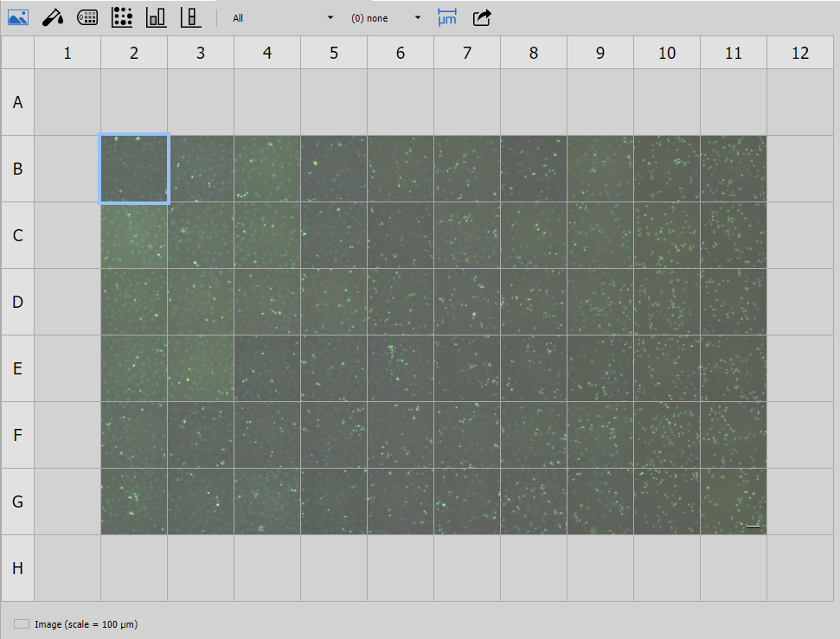Select well B3 thumbnail
The width and height of the screenshot is (840, 639).
pos(201,169)
